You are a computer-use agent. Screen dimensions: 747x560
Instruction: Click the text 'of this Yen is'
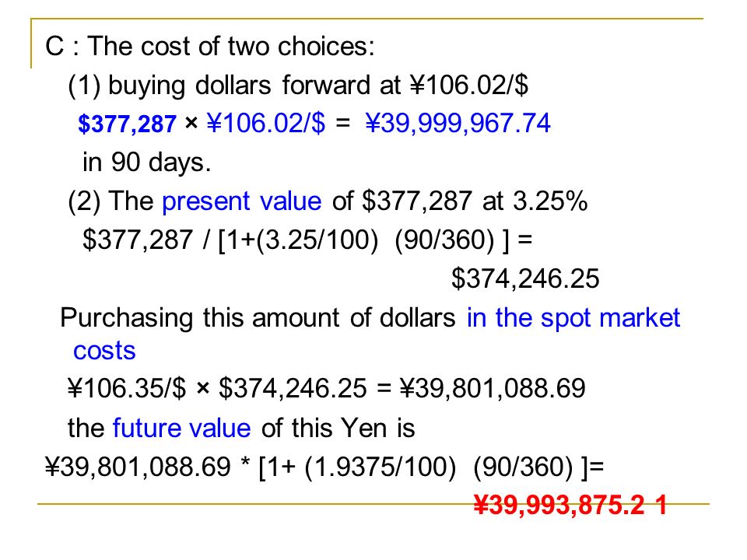click(338, 428)
